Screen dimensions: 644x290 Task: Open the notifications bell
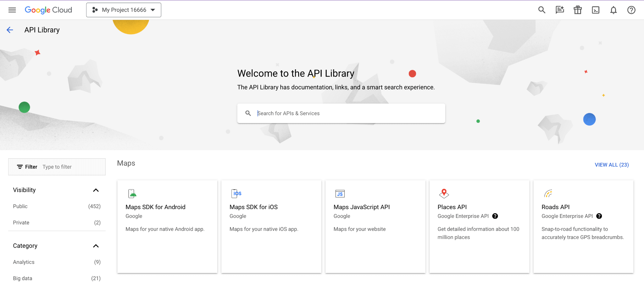pos(613,10)
